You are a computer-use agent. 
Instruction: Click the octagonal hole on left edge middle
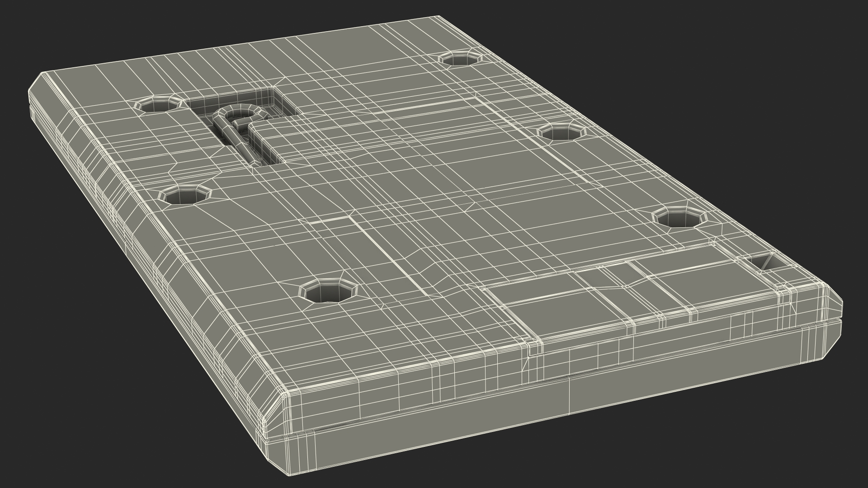click(185, 196)
